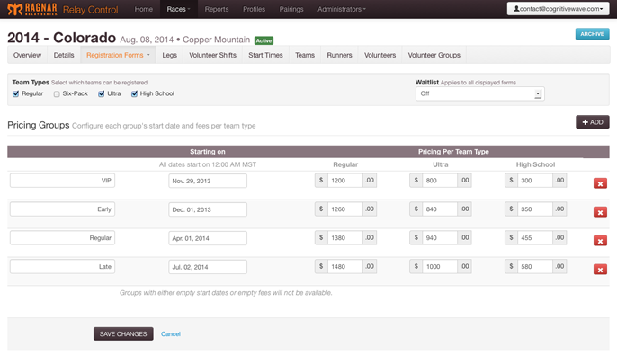Open the Races menu in navbar
The height and width of the screenshot is (364, 617).
tap(179, 9)
